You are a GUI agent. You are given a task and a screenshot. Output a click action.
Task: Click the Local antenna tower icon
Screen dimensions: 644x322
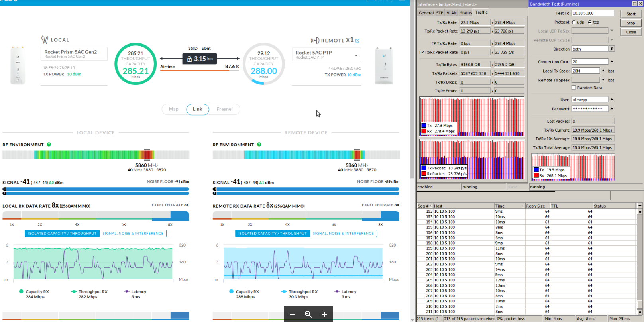(45, 39)
